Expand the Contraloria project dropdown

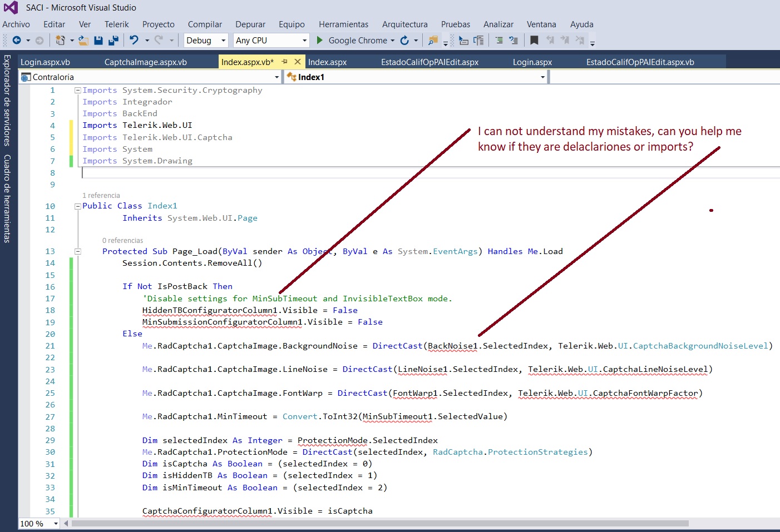pyautogui.click(x=277, y=77)
